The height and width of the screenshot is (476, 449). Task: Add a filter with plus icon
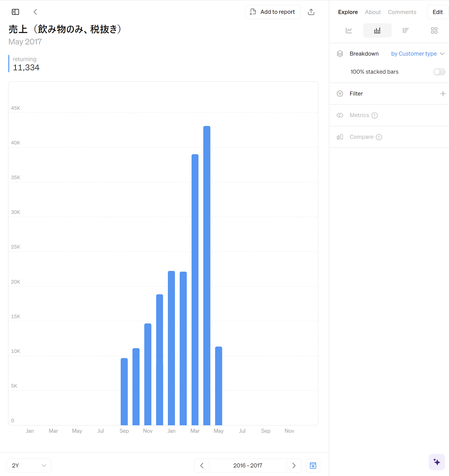point(443,94)
